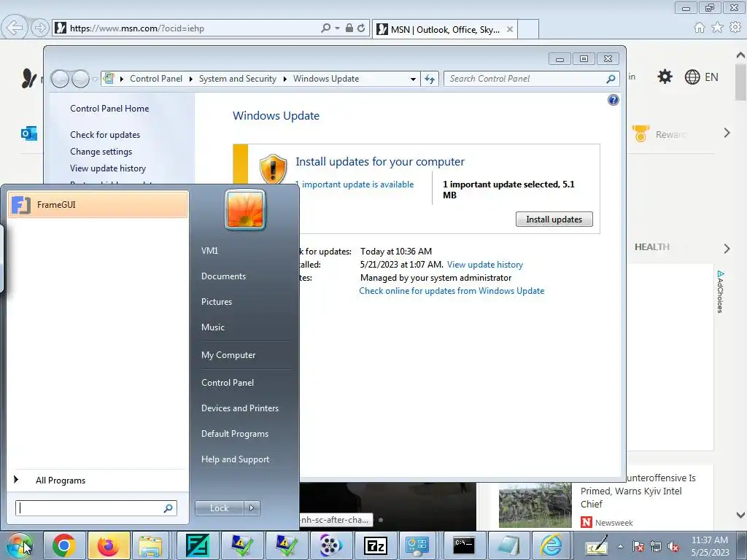
Task: Click the globe language icon on MSN
Action: (x=692, y=77)
